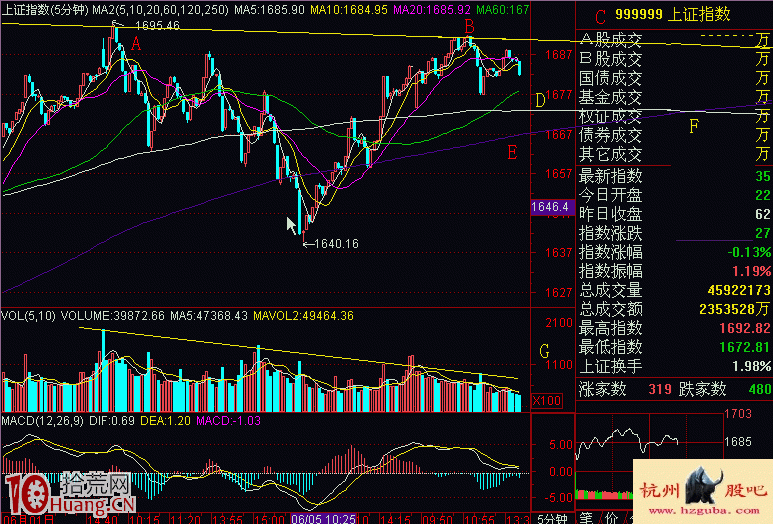Click the 1.19% 指数振幅 value
Viewport: 773px width, 524px height.
coord(751,271)
